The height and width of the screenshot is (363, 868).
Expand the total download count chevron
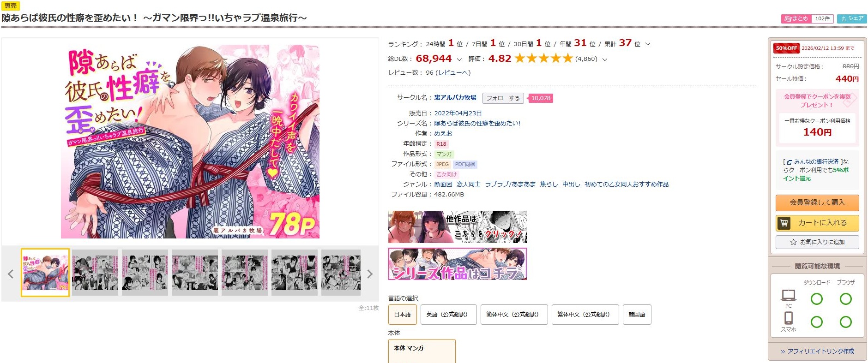459,60
